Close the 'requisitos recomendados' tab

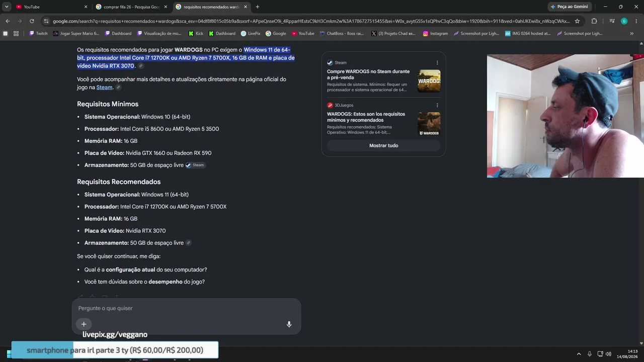(246, 7)
